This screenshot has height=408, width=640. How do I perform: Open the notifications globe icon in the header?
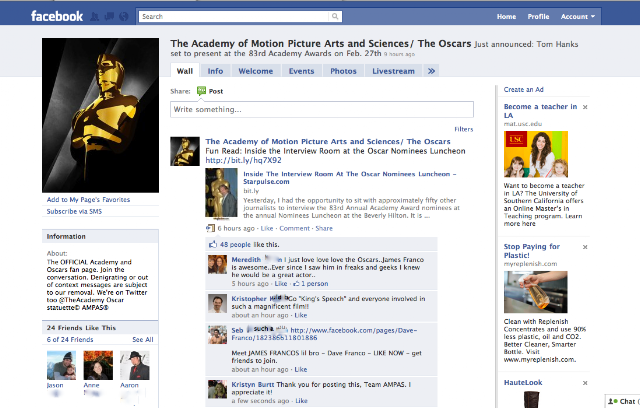[124, 16]
